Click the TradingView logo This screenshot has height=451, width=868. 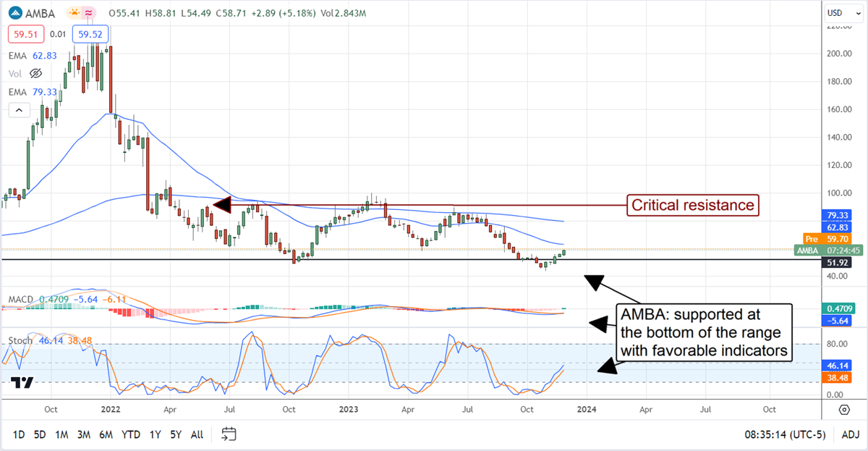(22, 384)
